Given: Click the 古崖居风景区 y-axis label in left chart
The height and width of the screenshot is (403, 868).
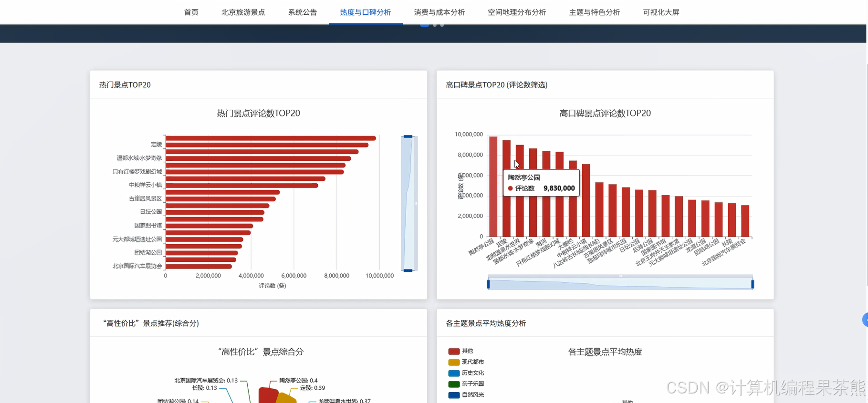Looking at the screenshot, I should [146, 198].
